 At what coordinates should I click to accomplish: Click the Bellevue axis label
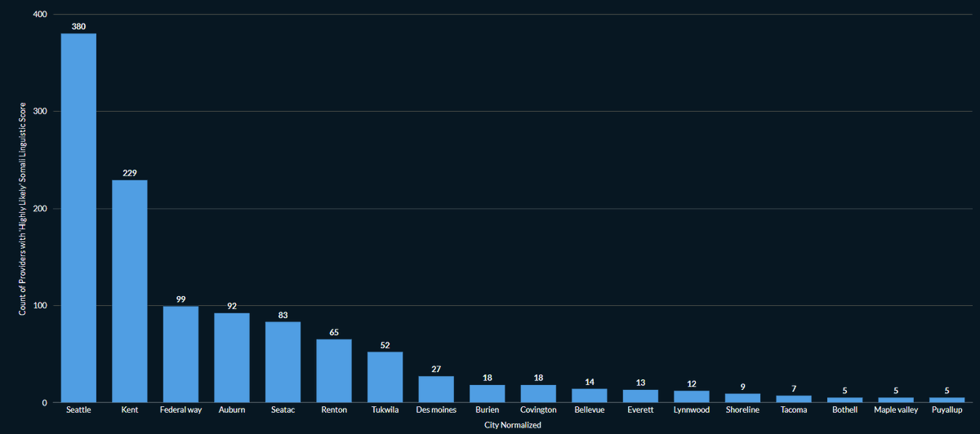(x=589, y=410)
